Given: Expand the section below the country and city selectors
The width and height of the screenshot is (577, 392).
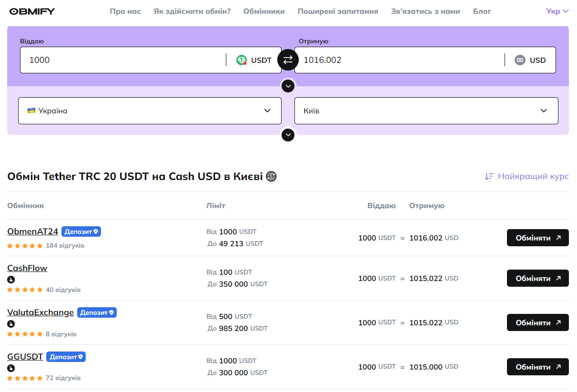Looking at the screenshot, I should (288, 135).
